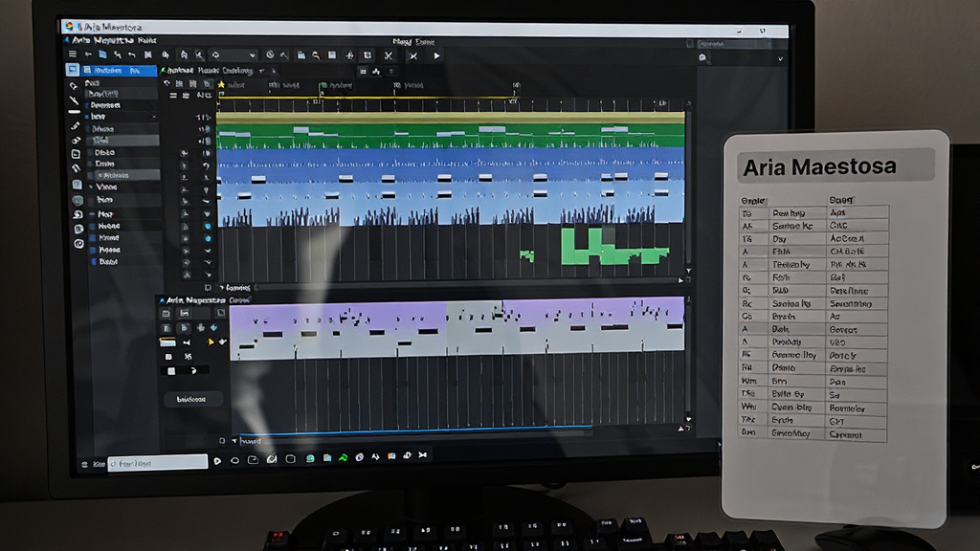Click the blue folder icon in the top toolbar
The width and height of the screenshot is (980, 551).
coord(102,55)
